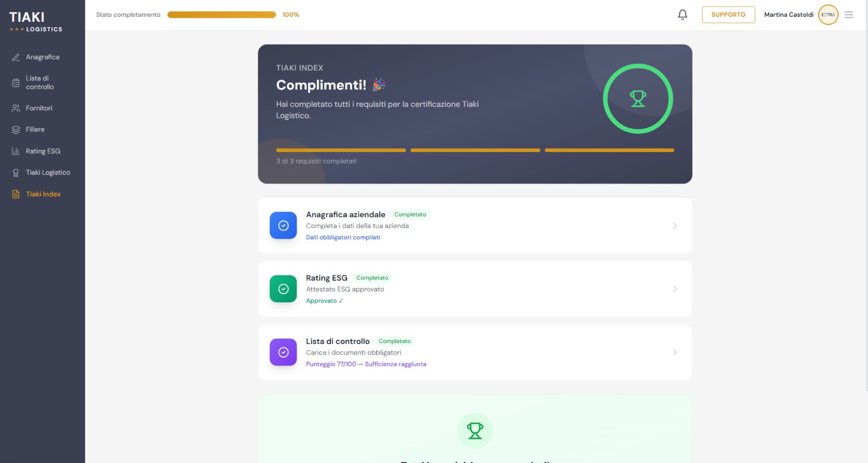Image resolution: width=868 pixels, height=463 pixels.
Task: Click 'Completa i dati della tua azienda' text
Action: 358,226
